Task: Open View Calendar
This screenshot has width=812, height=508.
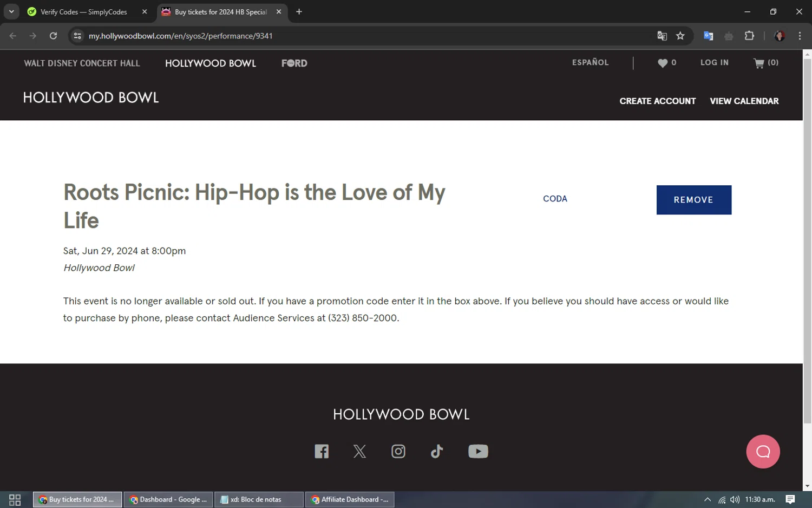Action: coord(744,101)
